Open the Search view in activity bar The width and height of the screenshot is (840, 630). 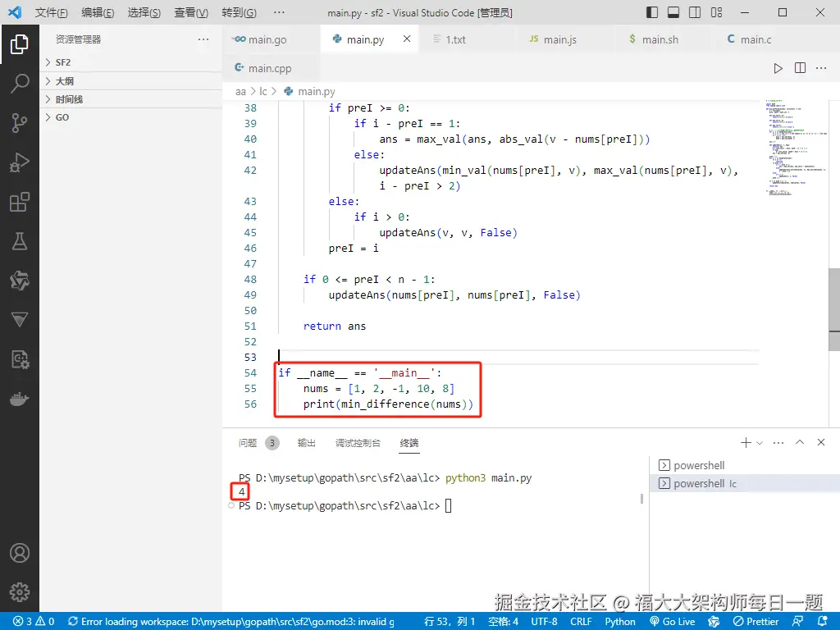pos(20,84)
